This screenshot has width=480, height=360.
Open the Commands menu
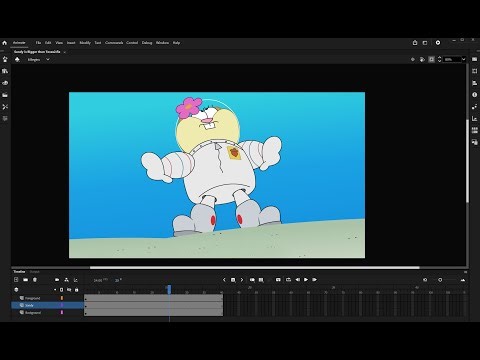pos(114,43)
